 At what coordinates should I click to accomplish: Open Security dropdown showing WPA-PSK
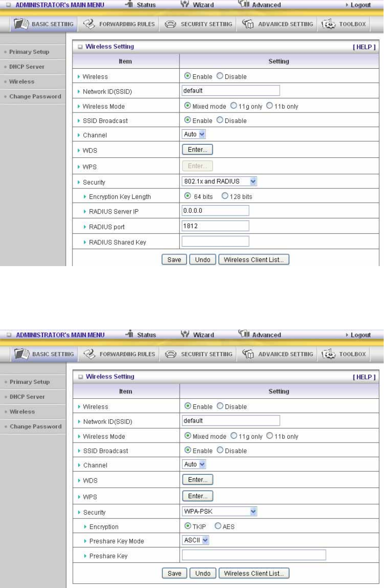point(220,512)
